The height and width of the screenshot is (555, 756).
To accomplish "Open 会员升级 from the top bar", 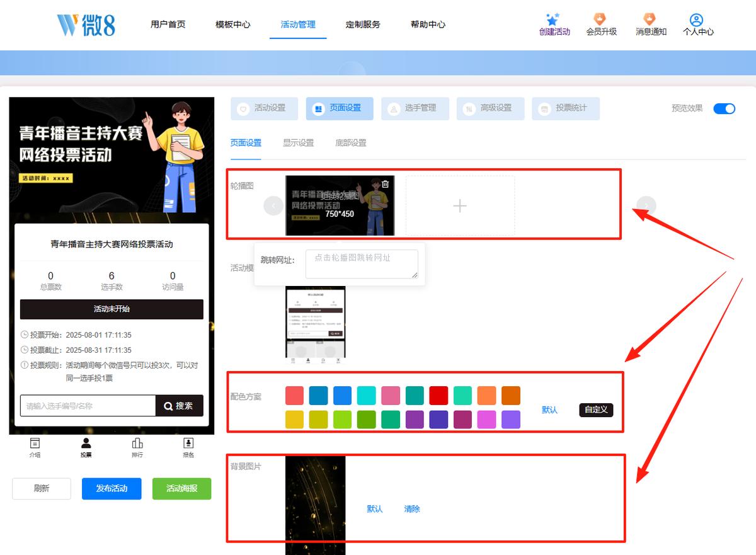I will pyautogui.click(x=601, y=25).
